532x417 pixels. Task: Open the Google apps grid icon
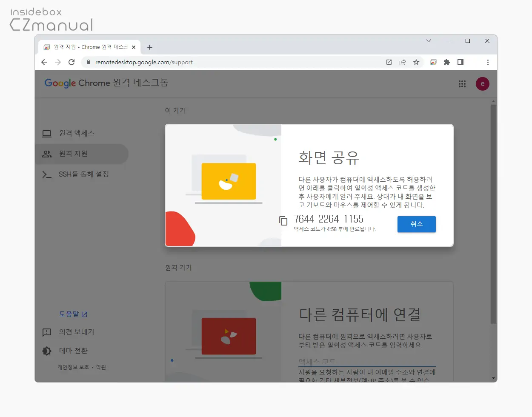pos(462,84)
